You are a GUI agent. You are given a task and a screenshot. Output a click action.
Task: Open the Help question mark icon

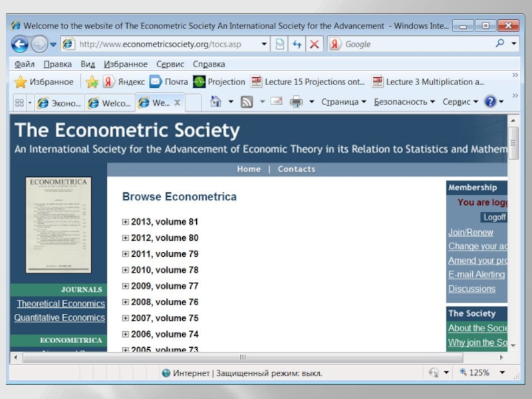tap(490, 102)
